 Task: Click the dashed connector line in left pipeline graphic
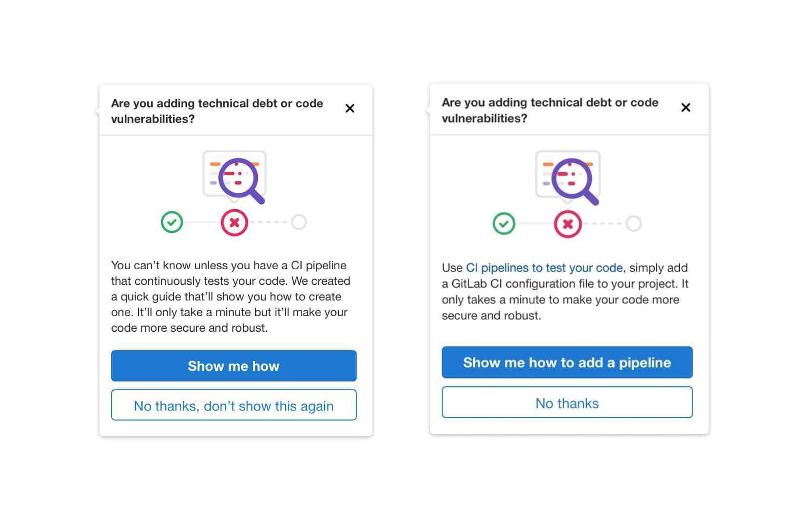pos(270,222)
